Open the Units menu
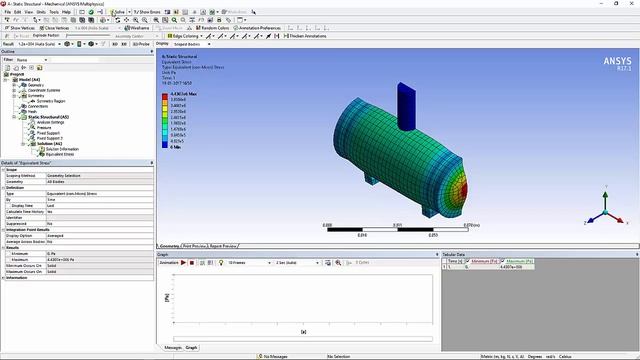This screenshot has width=640, height=360. point(41,12)
